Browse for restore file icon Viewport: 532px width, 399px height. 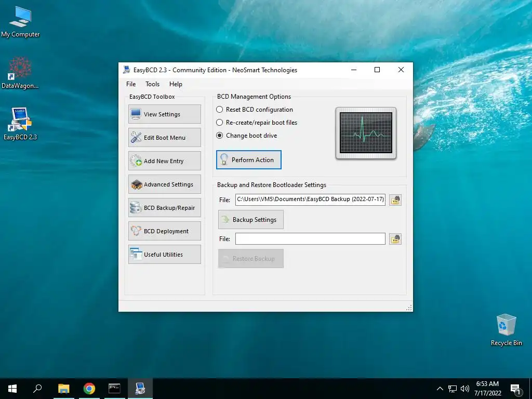(395, 239)
